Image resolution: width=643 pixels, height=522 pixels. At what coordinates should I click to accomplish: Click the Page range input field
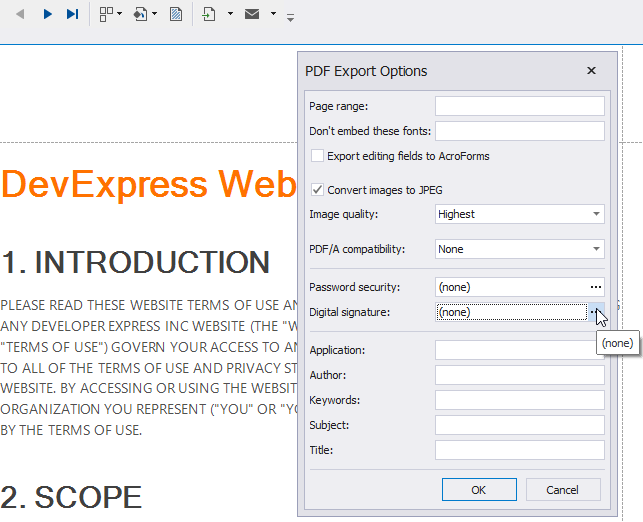click(520, 106)
